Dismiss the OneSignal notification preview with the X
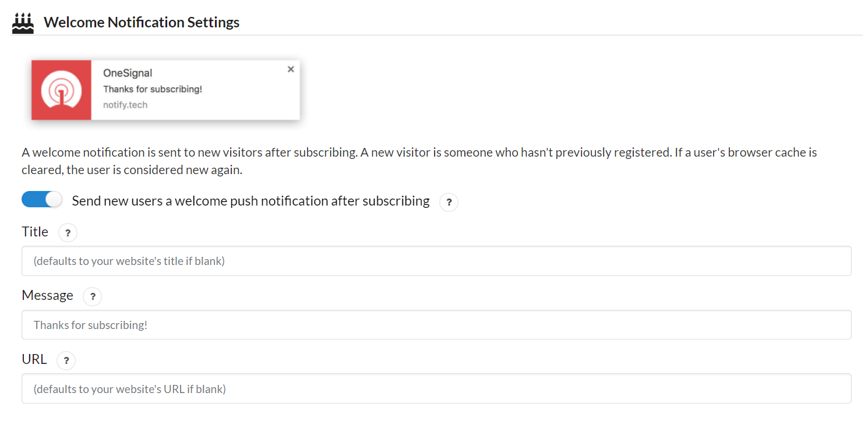The image size is (868, 421). click(x=290, y=69)
